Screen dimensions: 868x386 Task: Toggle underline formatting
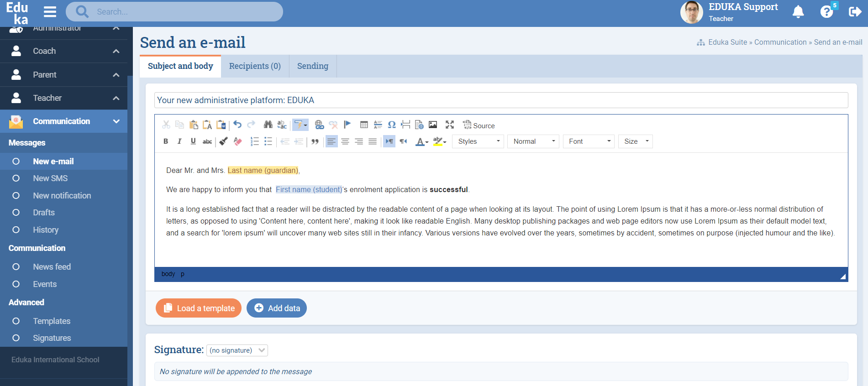pyautogui.click(x=193, y=141)
